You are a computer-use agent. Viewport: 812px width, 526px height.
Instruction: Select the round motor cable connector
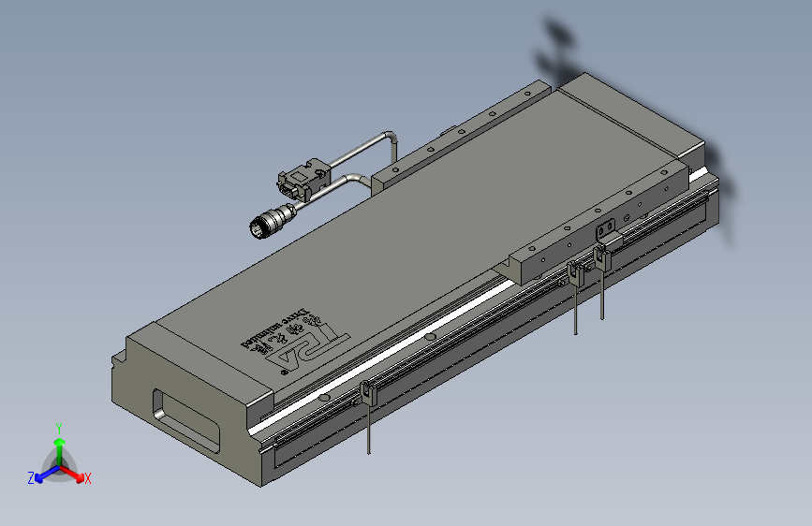(x=272, y=221)
